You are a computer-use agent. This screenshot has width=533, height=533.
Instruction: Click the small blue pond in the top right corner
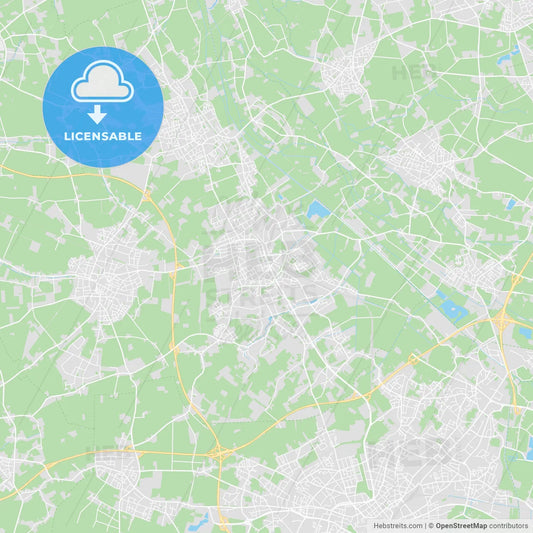[x=508, y=57]
